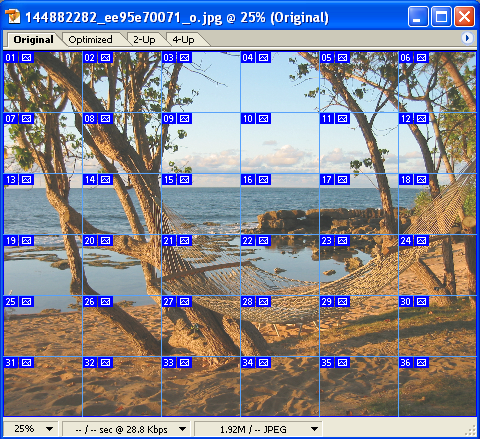Click the image icon of slice 01
This screenshot has width=480, height=439.
click(26, 58)
